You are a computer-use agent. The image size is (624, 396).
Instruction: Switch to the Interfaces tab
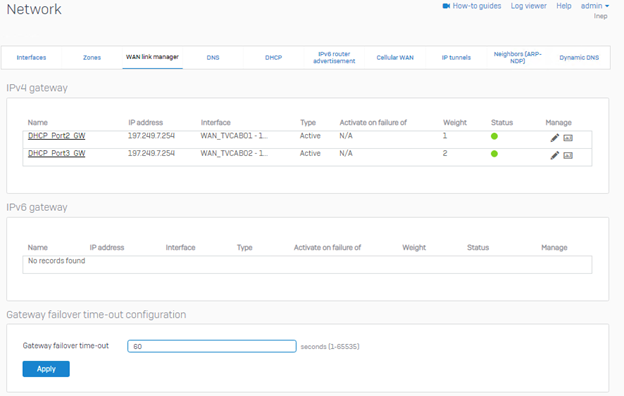point(31,57)
